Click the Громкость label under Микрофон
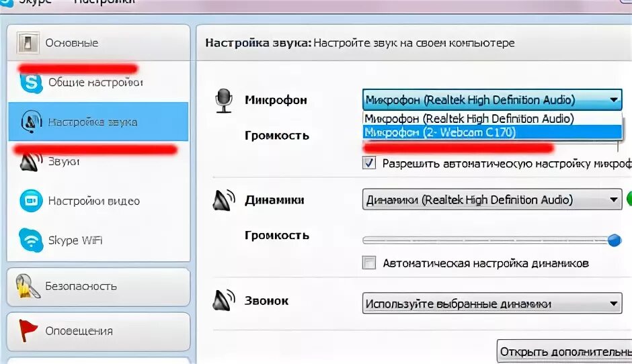 coord(277,135)
